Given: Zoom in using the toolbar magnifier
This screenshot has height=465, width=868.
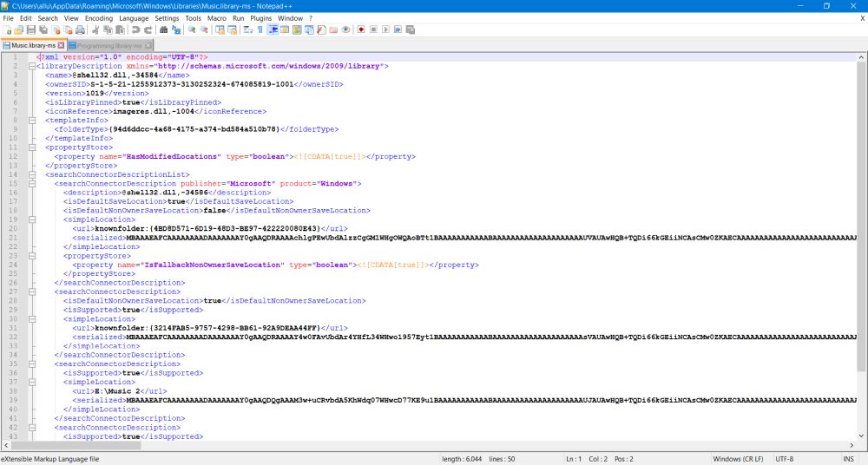Looking at the screenshot, I should pyautogui.click(x=192, y=29).
